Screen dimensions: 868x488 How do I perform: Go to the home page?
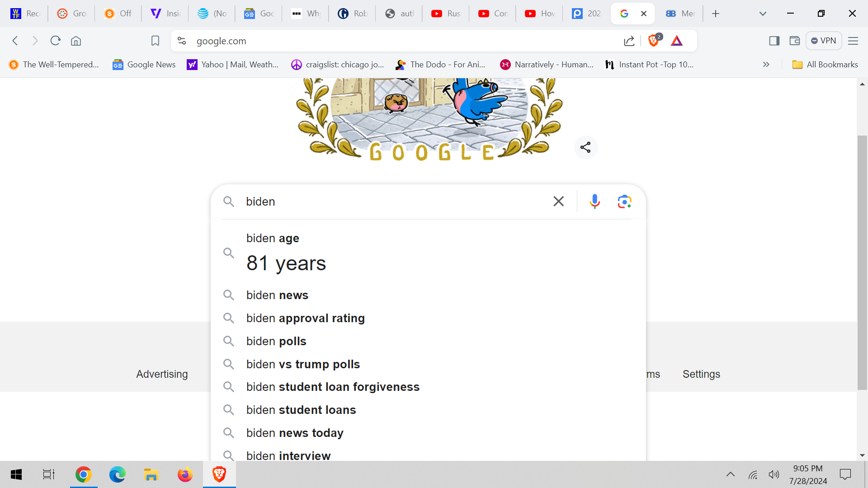click(76, 41)
